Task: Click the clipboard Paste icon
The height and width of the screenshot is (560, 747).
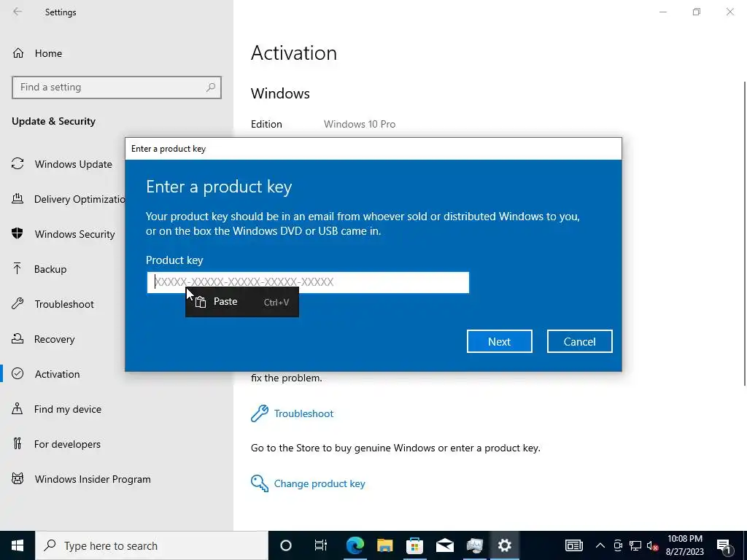Action: [x=201, y=302]
